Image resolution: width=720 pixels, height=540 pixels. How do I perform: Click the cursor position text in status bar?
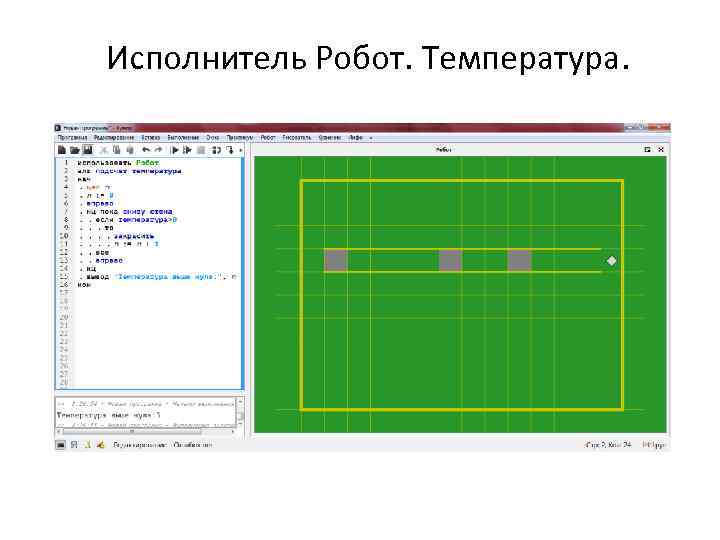click(608, 444)
